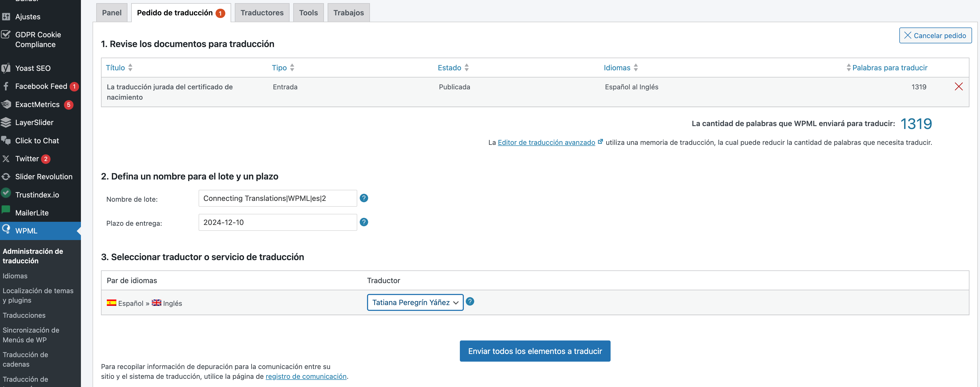Screen dimensions: 980x387
Task: Open Traducción de cadenas submenu item
Action: coord(25,359)
